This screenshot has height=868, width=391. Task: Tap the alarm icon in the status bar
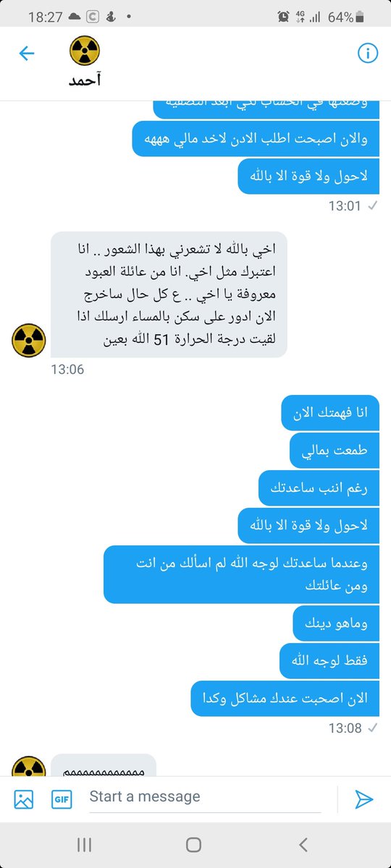point(283,16)
